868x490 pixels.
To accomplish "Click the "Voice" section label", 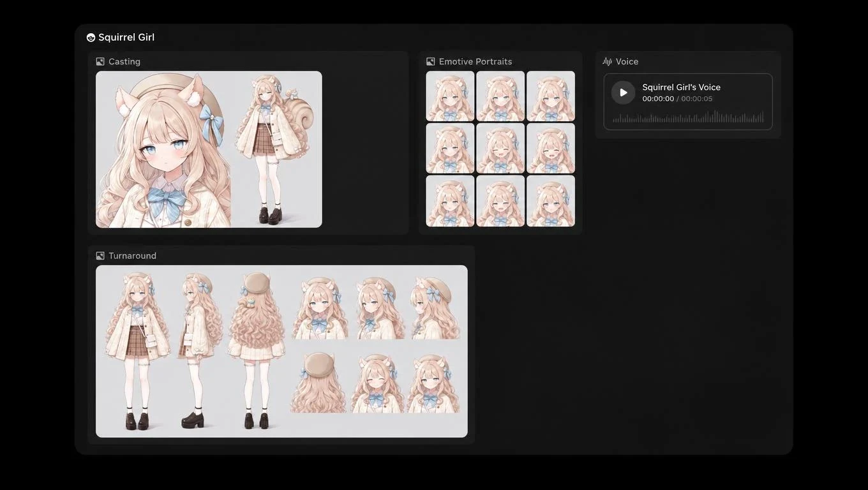I will tap(627, 62).
